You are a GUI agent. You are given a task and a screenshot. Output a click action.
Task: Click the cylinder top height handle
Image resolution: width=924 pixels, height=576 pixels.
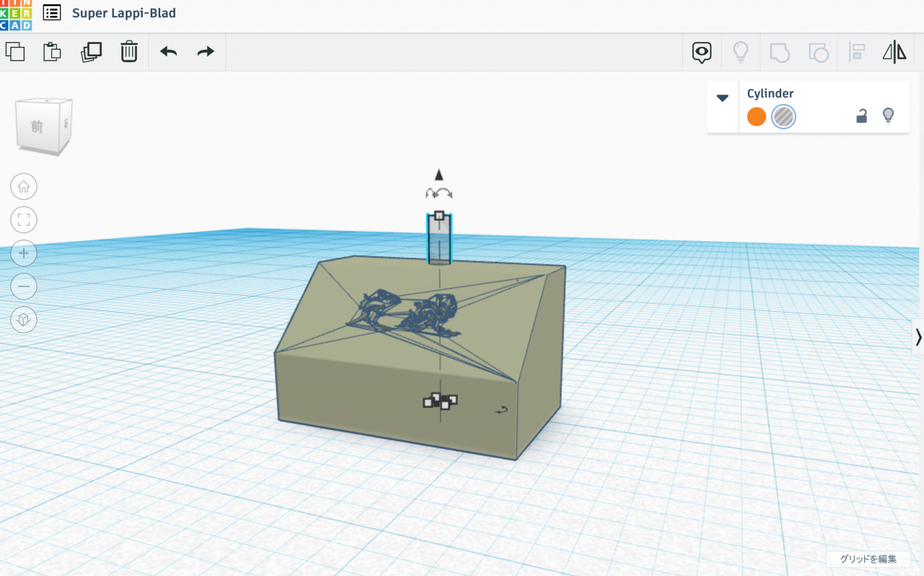439,215
